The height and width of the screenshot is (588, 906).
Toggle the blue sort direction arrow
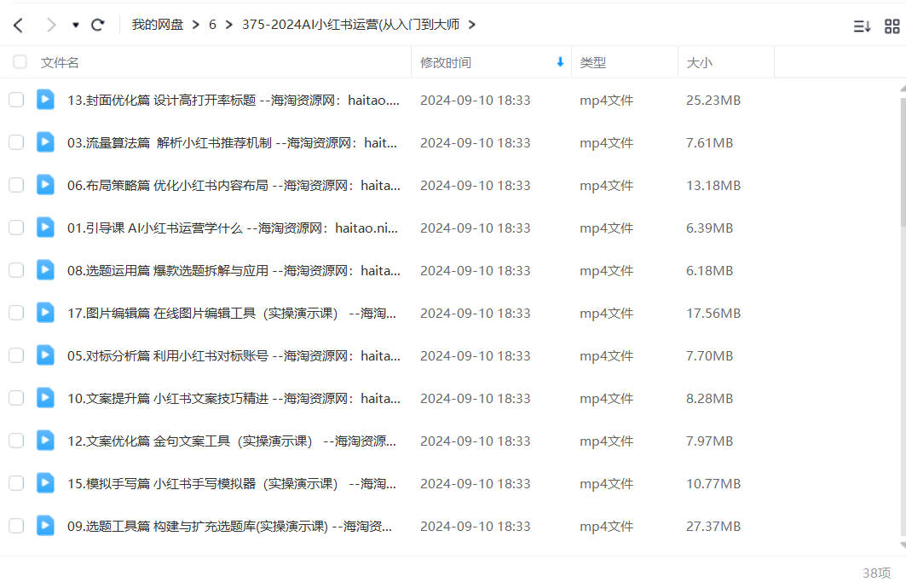560,62
